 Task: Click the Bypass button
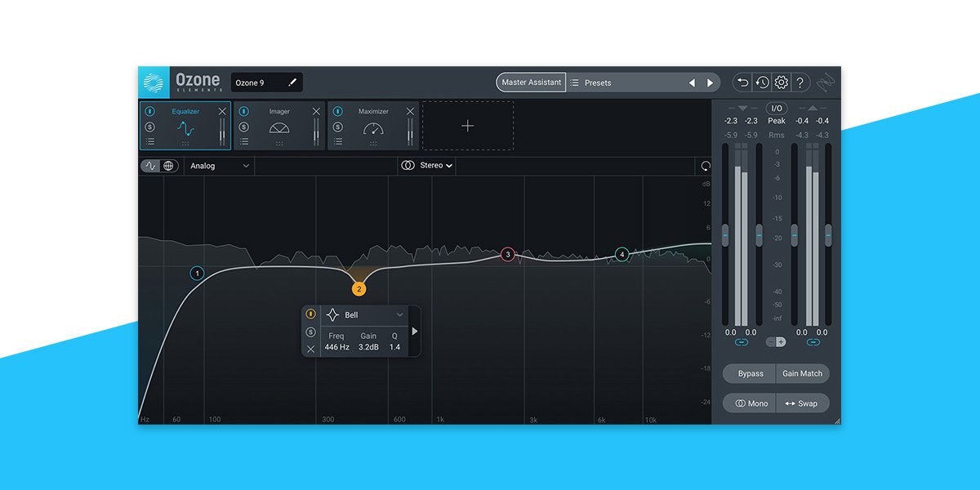point(750,373)
